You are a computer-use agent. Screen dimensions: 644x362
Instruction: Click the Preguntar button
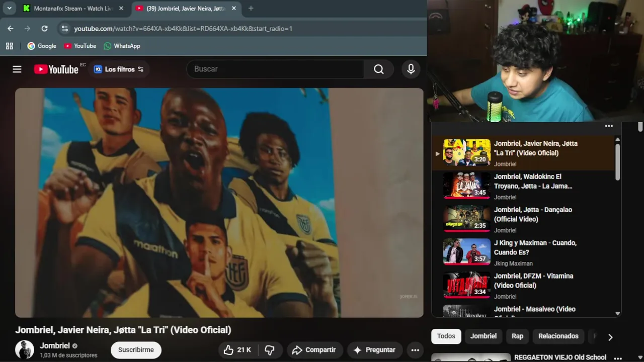click(375, 350)
